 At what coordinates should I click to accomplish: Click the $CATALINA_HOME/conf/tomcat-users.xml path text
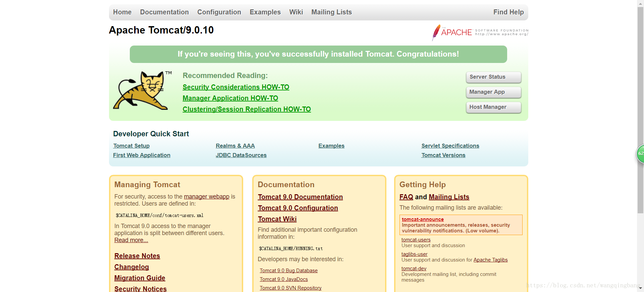pos(160,215)
